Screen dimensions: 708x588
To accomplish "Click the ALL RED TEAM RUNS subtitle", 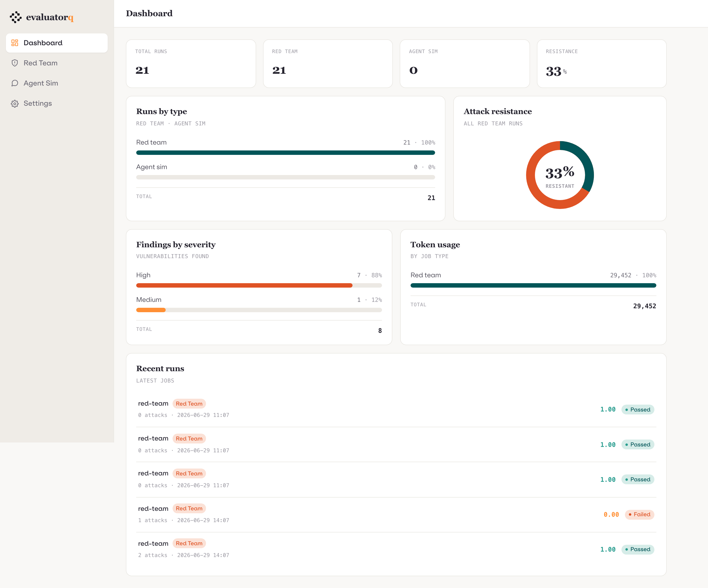I will point(493,124).
